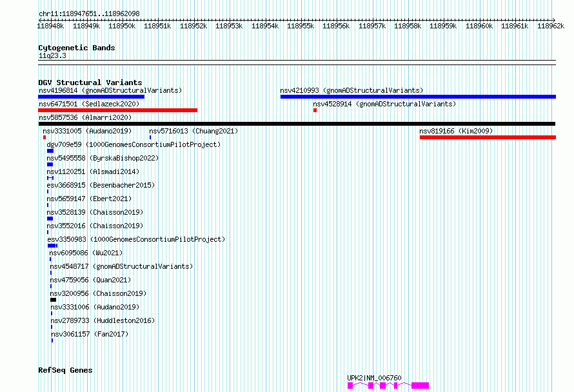
Task: Click the DGV Structural Variants track title
Action: tap(90, 83)
